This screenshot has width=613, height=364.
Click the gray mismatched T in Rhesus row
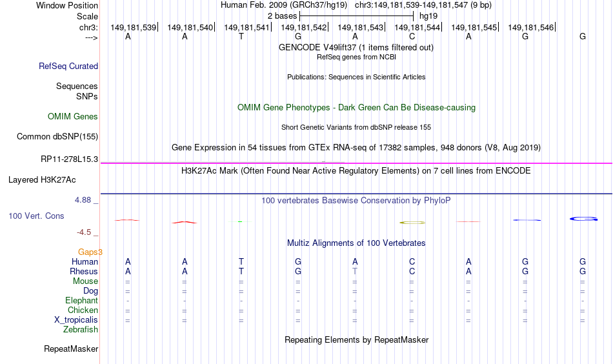(x=355, y=271)
